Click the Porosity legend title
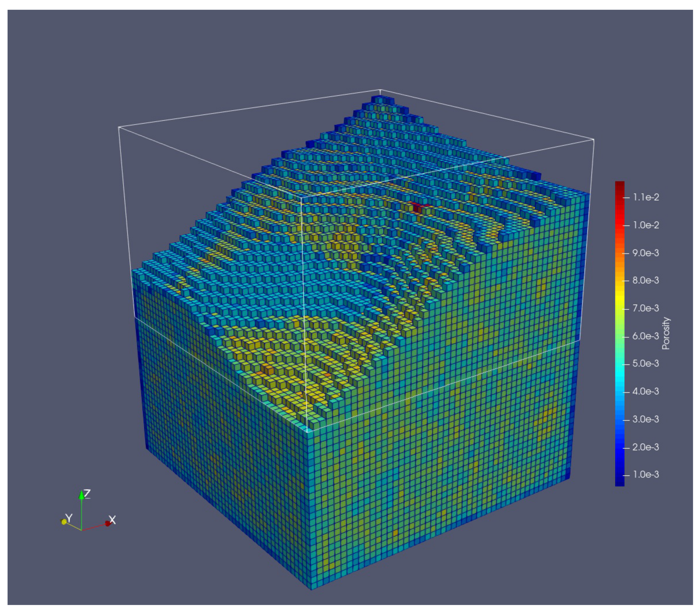Viewport: 700px width, 612px height. (x=666, y=333)
